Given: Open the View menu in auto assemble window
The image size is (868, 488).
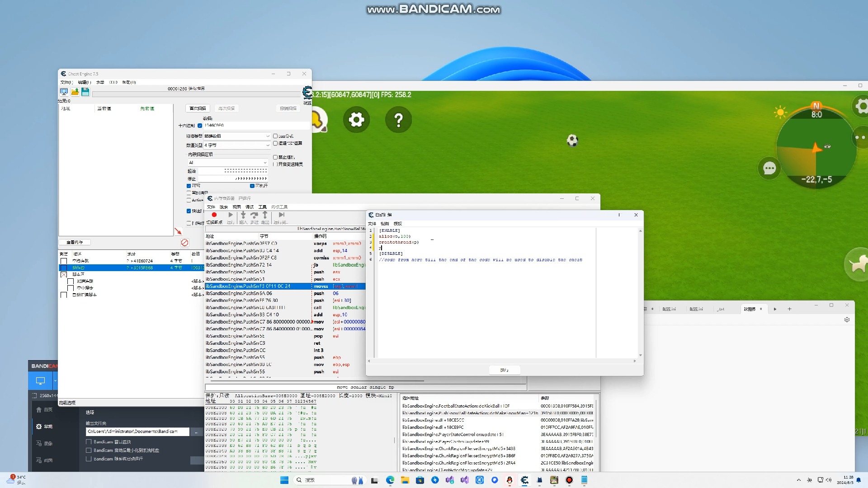Looking at the screenshot, I should tap(385, 224).
